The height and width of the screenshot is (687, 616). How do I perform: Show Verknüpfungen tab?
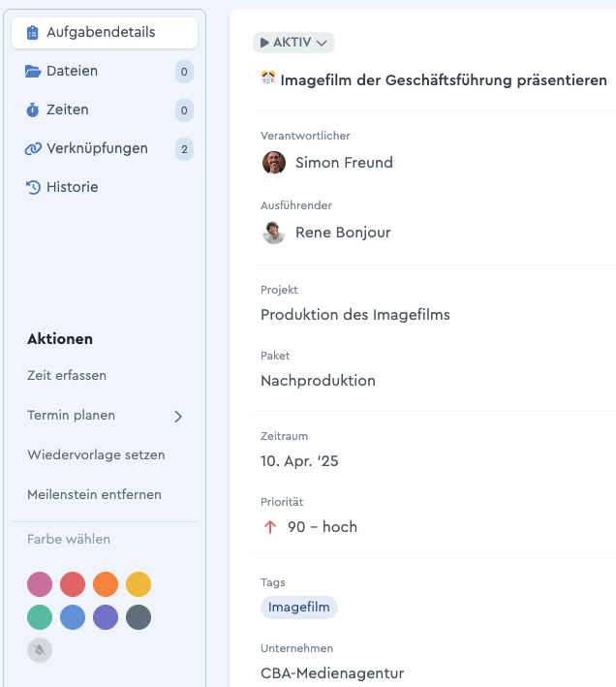click(105, 149)
